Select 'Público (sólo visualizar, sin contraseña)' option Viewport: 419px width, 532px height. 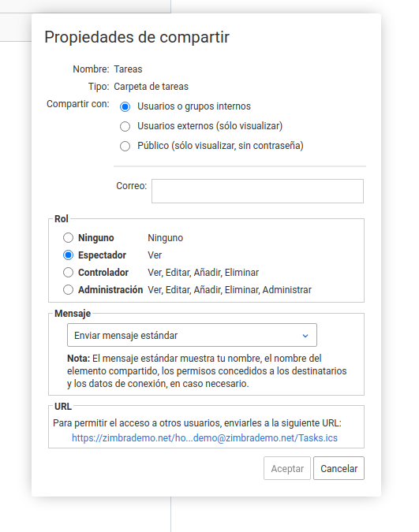coord(125,146)
